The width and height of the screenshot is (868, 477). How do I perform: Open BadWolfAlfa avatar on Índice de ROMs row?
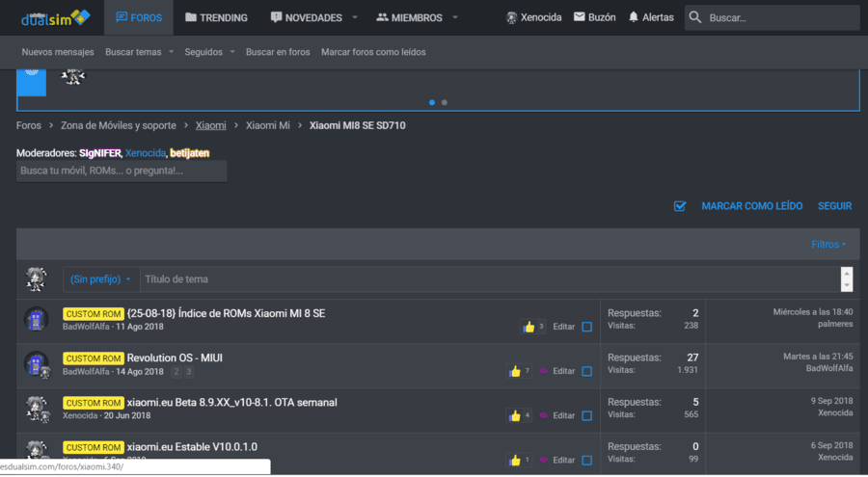pyautogui.click(x=36, y=319)
